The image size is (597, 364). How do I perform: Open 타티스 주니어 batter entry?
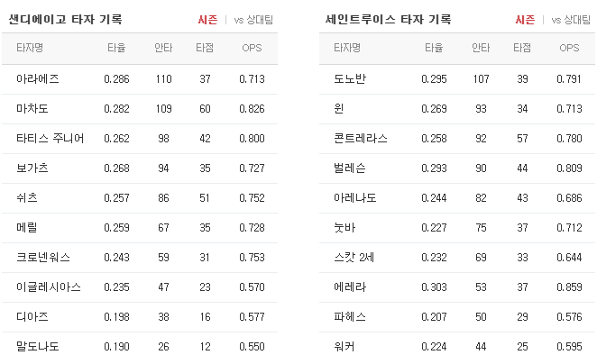50,139
